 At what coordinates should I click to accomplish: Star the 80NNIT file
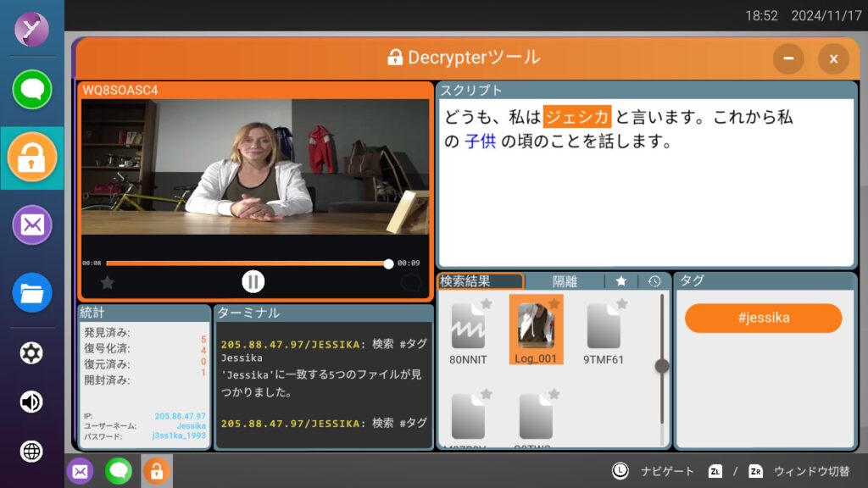tap(487, 303)
